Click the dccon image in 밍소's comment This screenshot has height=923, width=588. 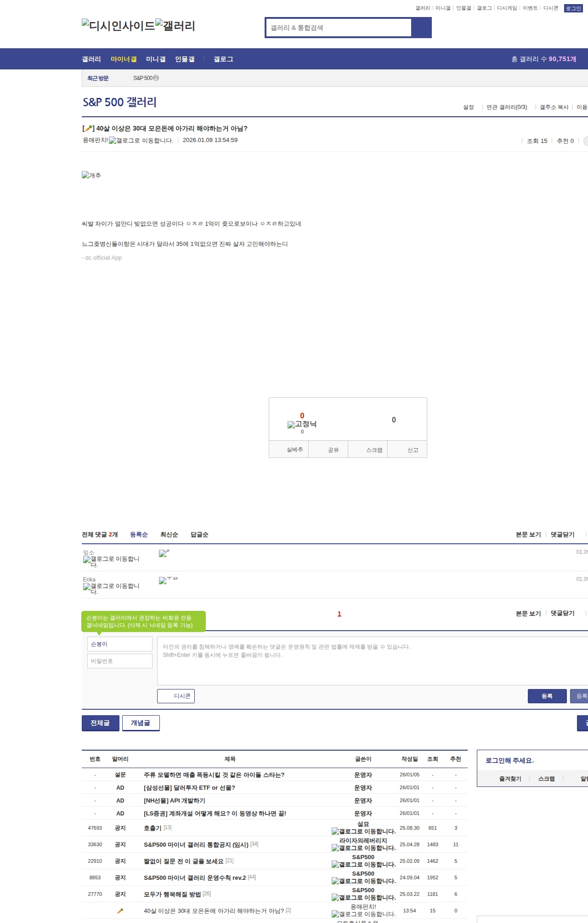coord(164,553)
